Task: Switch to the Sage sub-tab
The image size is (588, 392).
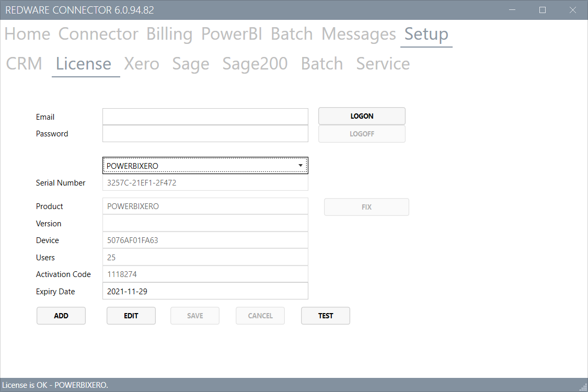Action: (190, 63)
